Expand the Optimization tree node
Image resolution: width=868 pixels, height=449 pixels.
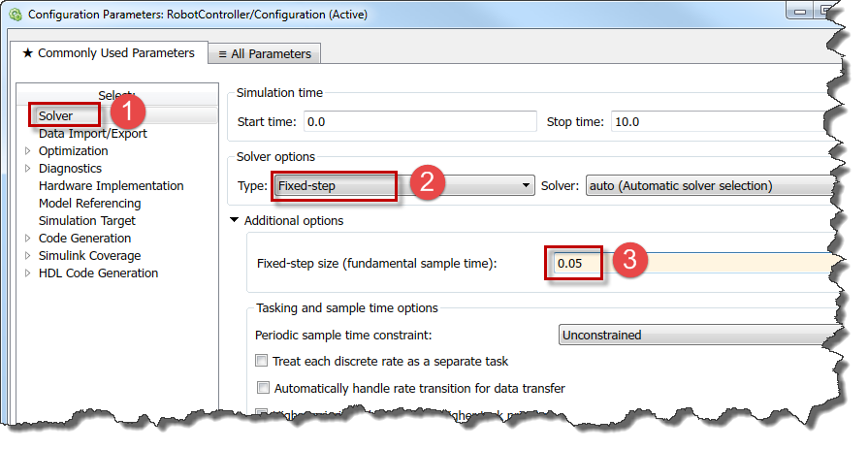coord(28,151)
